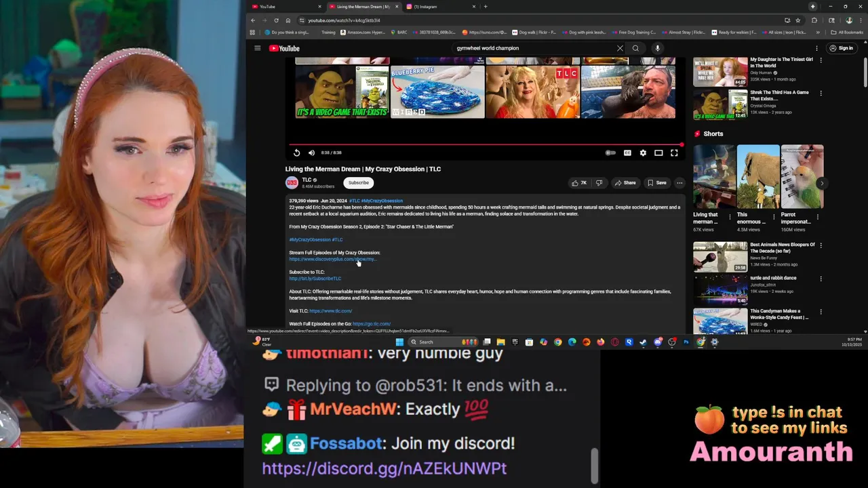Like the video with thumbs-up 7K
Viewport: 868px width, 488px height.
pos(579,182)
